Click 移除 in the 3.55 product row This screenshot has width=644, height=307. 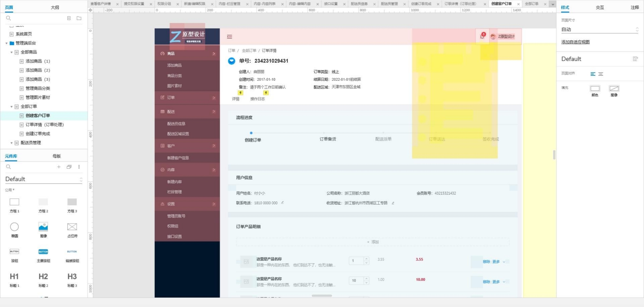(x=486, y=262)
